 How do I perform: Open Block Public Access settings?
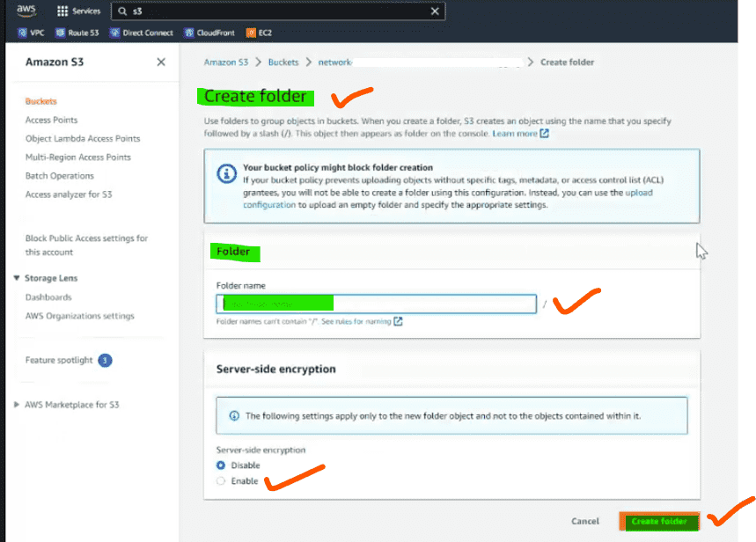click(86, 245)
